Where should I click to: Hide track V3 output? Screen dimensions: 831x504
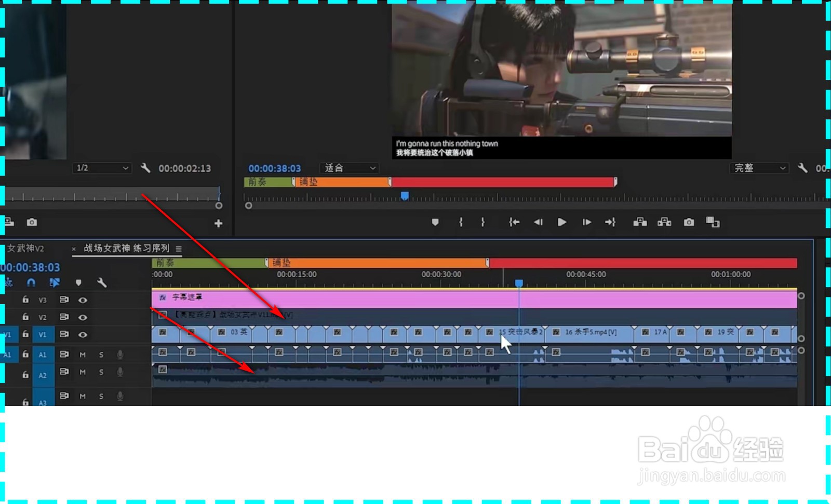pyautogui.click(x=83, y=300)
